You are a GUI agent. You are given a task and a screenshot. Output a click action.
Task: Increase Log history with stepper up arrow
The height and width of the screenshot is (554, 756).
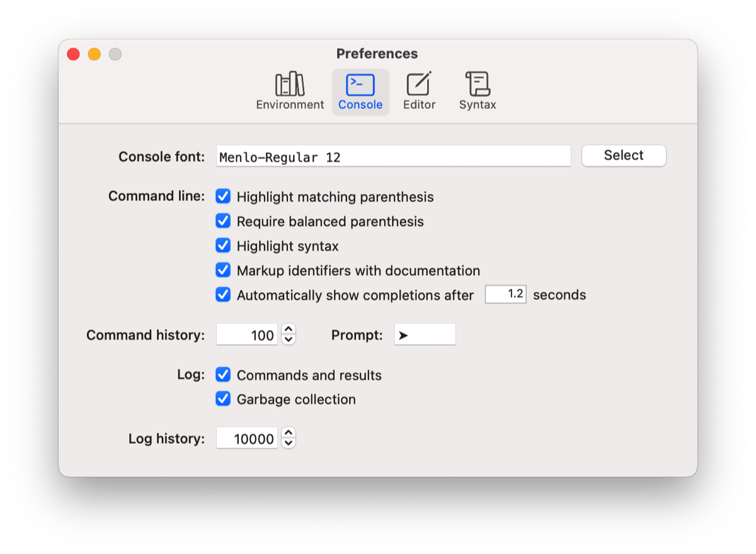click(x=289, y=432)
